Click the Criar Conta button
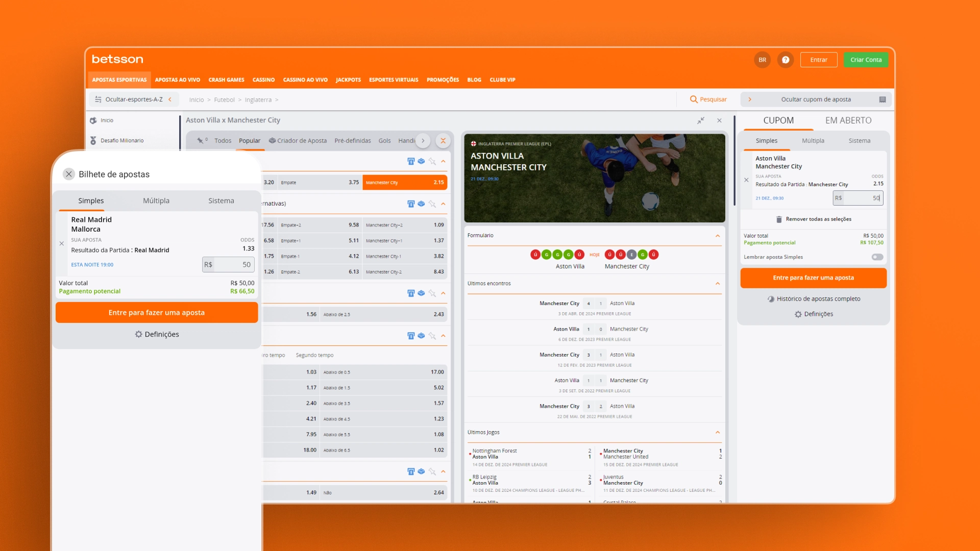The height and width of the screenshot is (551, 980). point(866,60)
